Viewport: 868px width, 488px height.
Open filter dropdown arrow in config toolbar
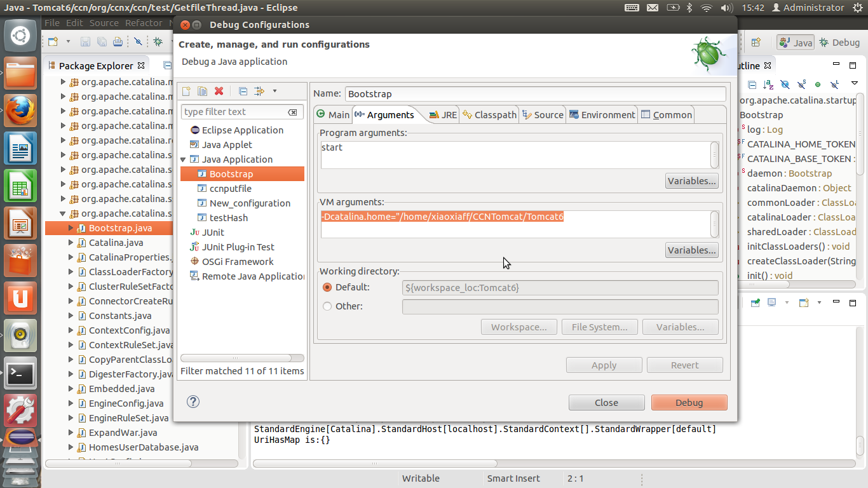pyautogui.click(x=275, y=91)
